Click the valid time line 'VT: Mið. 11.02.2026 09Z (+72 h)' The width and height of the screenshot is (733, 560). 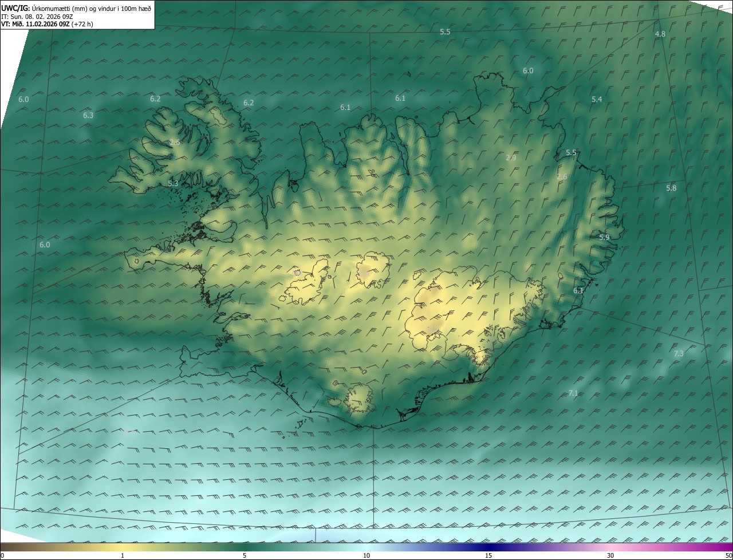(x=48, y=24)
